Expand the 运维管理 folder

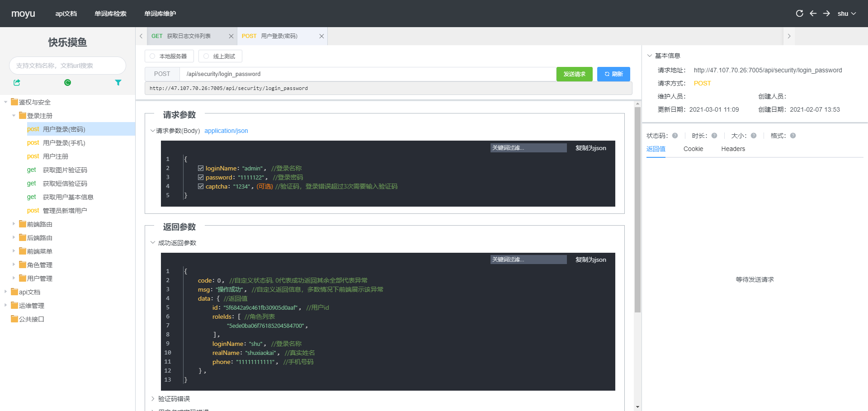coord(6,305)
